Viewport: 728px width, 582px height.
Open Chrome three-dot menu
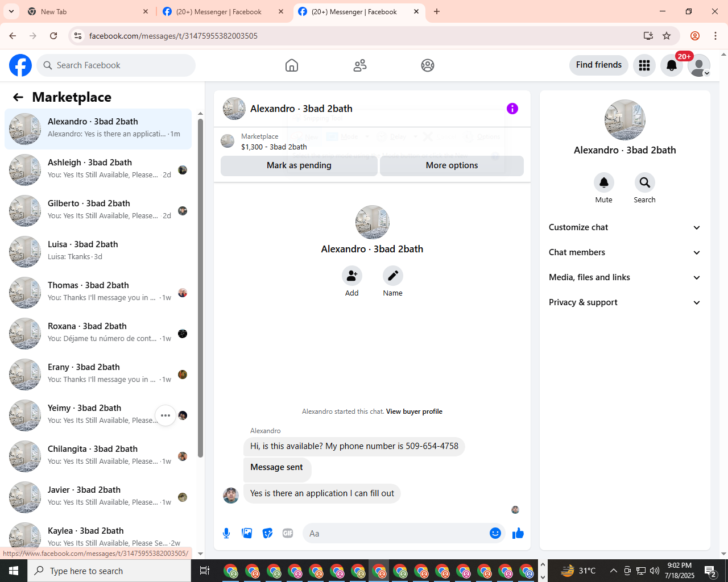[x=715, y=36]
